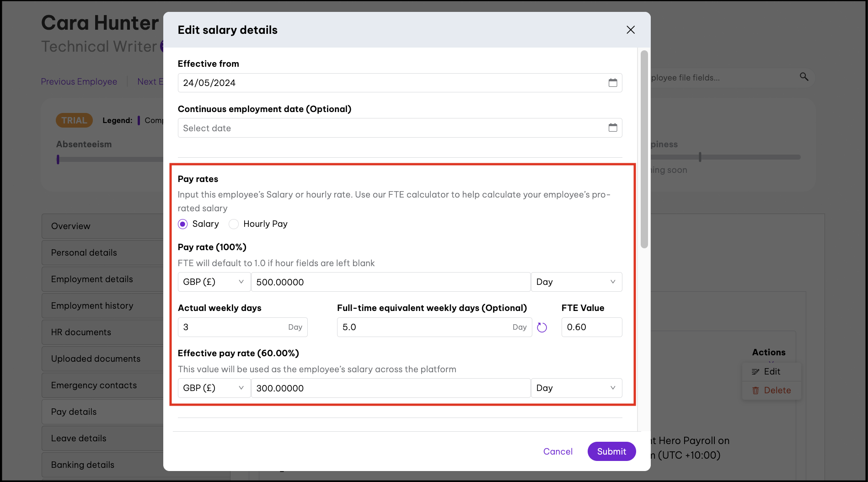Click the Effective from calendar icon
Screen dimensions: 868x482
pyautogui.click(x=612, y=83)
